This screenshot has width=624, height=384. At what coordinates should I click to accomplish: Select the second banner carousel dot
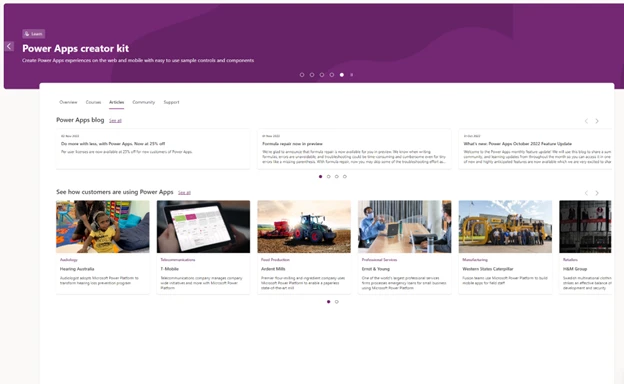coord(312,75)
